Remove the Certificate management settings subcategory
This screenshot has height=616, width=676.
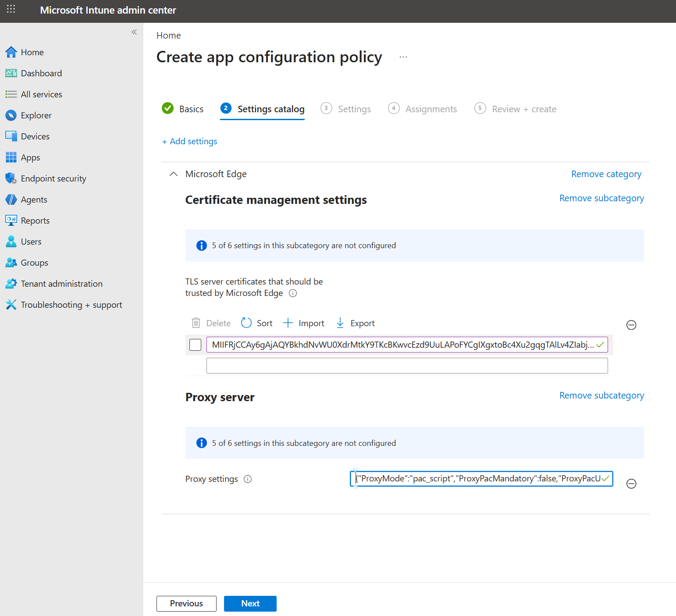tap(601, 198)
